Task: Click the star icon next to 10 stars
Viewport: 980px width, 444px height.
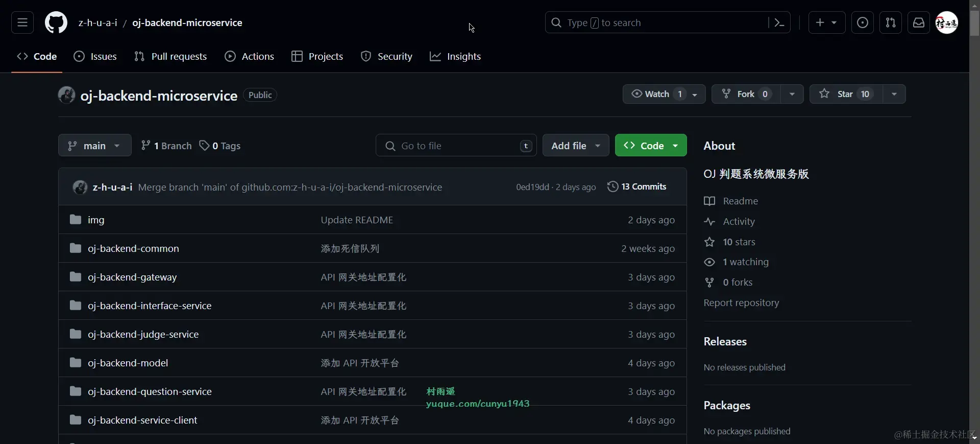Action: coord(709,242)
